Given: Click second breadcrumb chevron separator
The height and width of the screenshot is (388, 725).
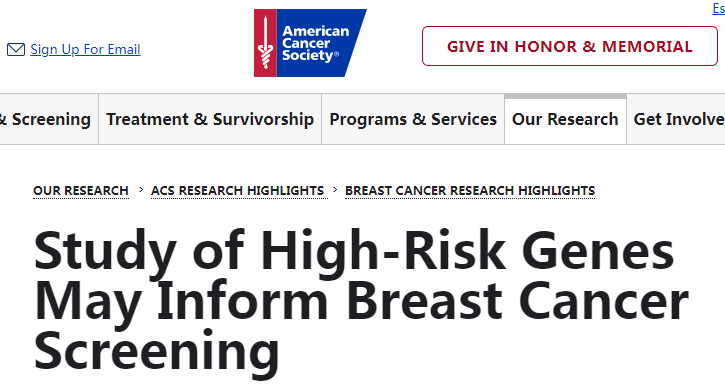Looking at the screenshot, I should pos(335,190).
